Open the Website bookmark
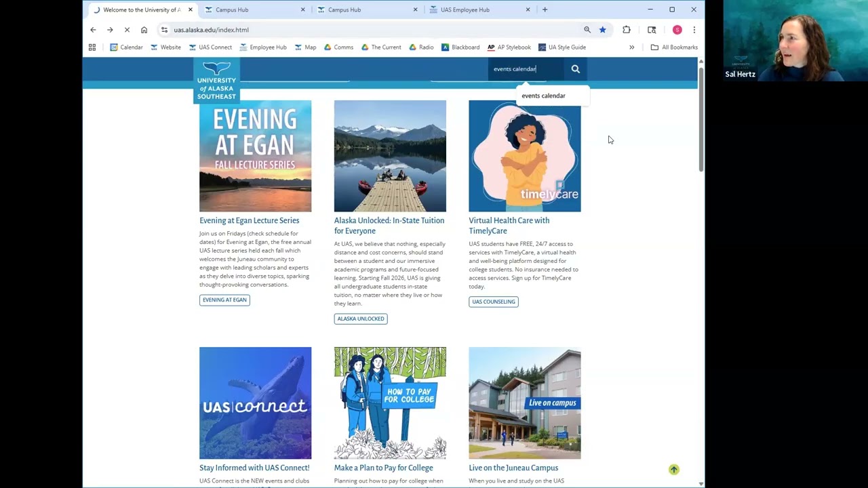The image size is (868, 488). tap(165, 47)
